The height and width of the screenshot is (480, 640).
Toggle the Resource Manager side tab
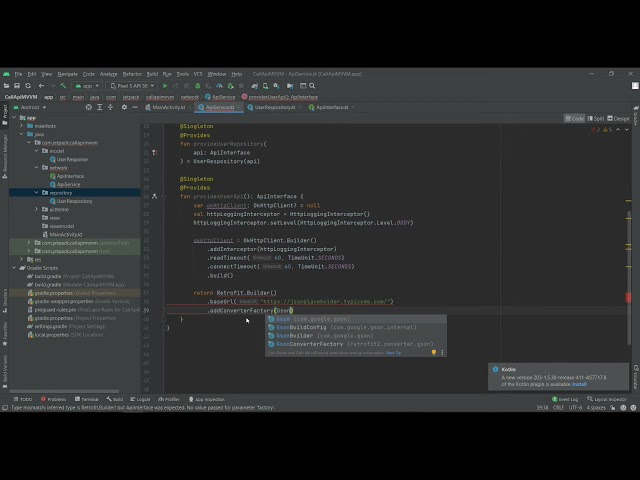tap(4, 156)
